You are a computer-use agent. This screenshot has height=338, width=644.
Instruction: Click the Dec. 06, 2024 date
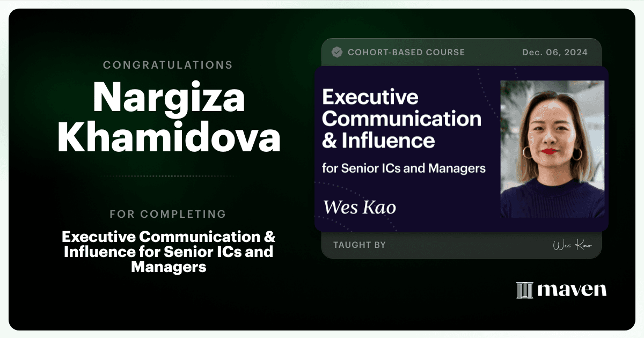click(x=555, y=53)
